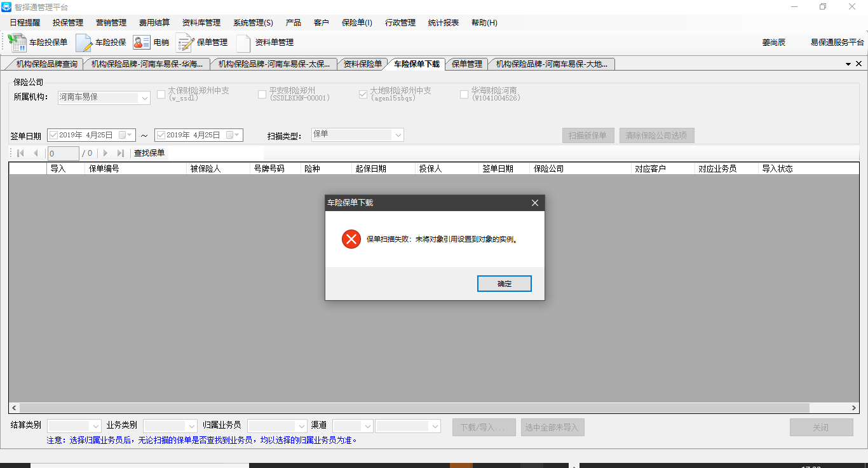Open the 车险投保单 toolbar tool

coord(37,43)
